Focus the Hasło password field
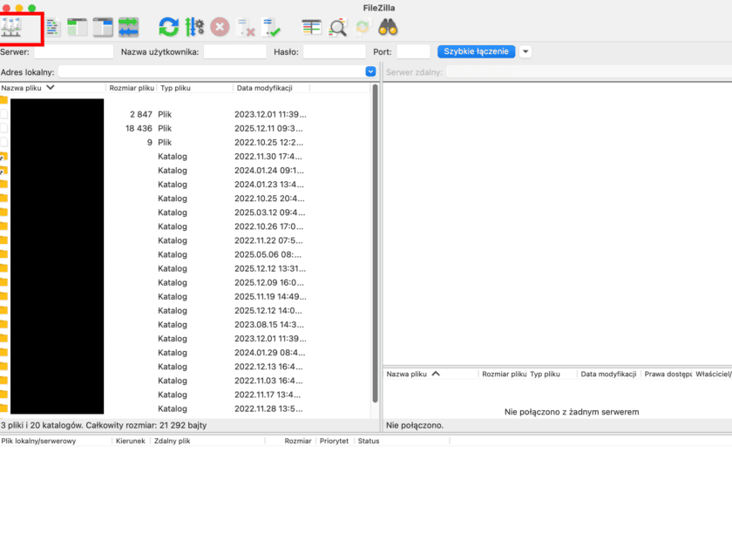 [x=334, y=52]
